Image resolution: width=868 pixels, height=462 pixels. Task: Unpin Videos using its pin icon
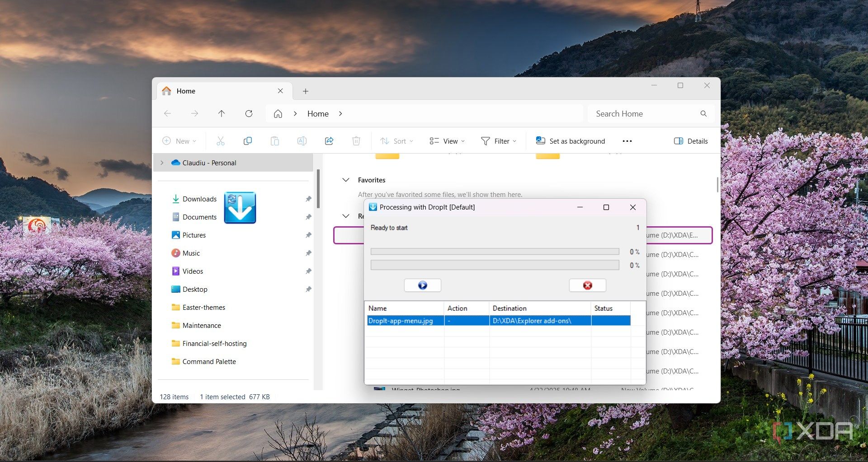click(x=308, y=271)
